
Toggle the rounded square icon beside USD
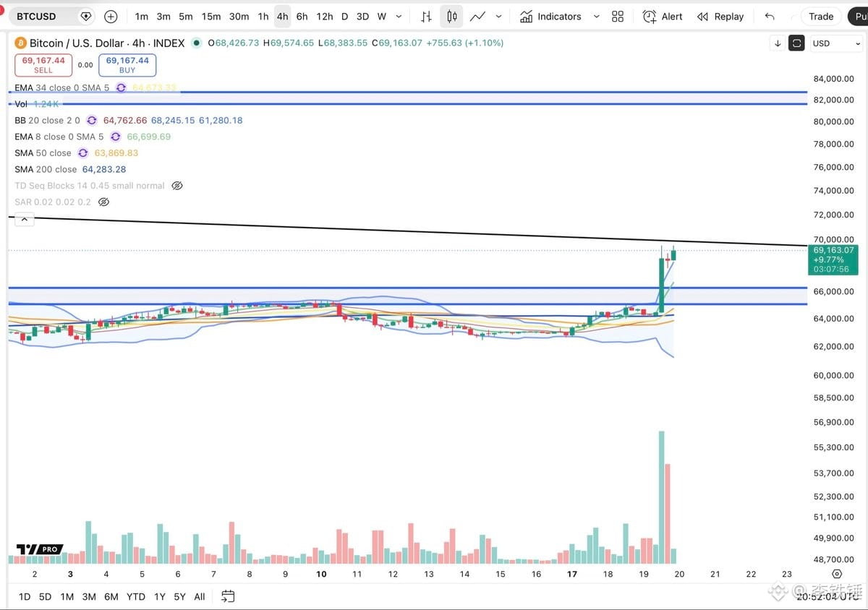pyautogui.click(x=796, y=43)
